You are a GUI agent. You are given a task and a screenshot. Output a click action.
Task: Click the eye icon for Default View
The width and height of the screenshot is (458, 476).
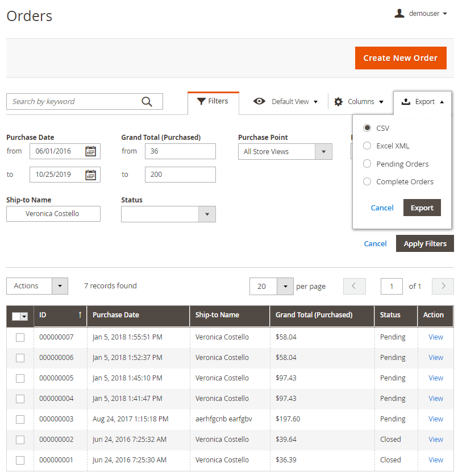click(x=259, y=102)
